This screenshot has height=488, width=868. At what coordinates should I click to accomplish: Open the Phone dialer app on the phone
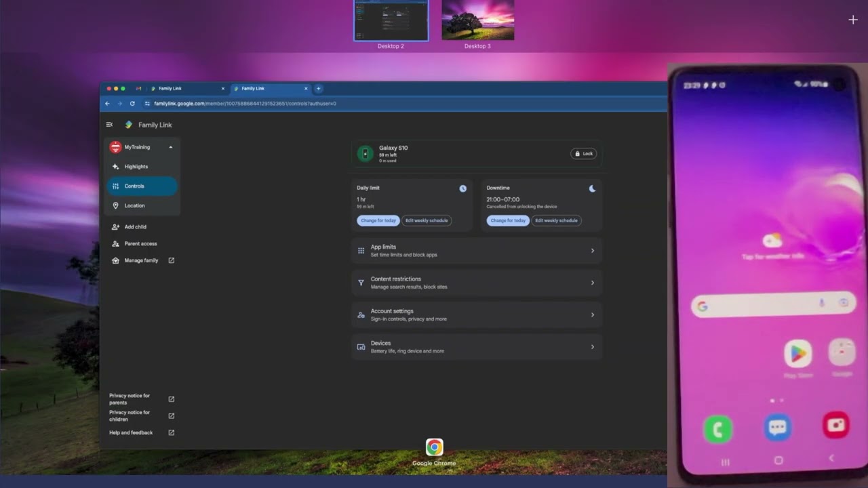(x=718, y=430)
